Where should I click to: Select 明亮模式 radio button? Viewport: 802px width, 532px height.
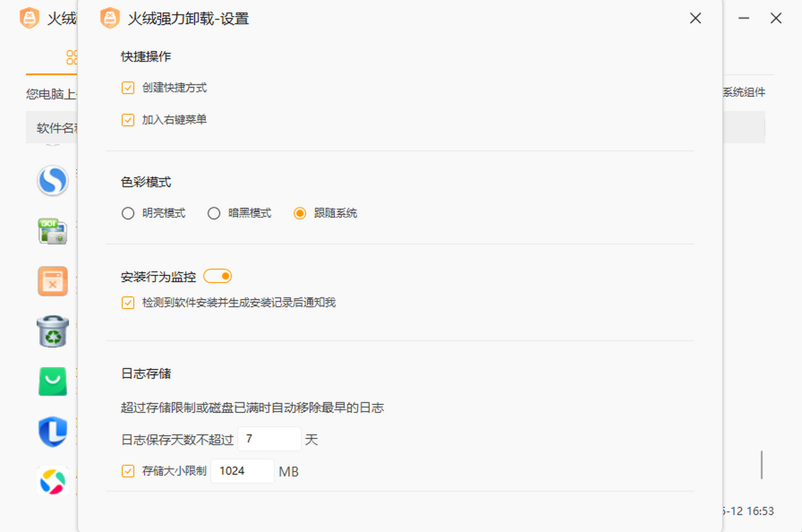click(128, 213)
